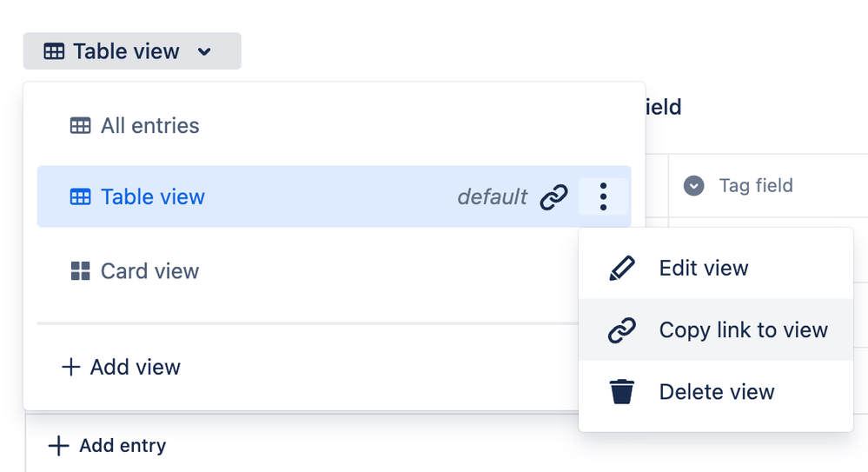Viewport: 868px width, 472px height.
Task: Choose Copy link to view
Action: click(x=743, y=330)
